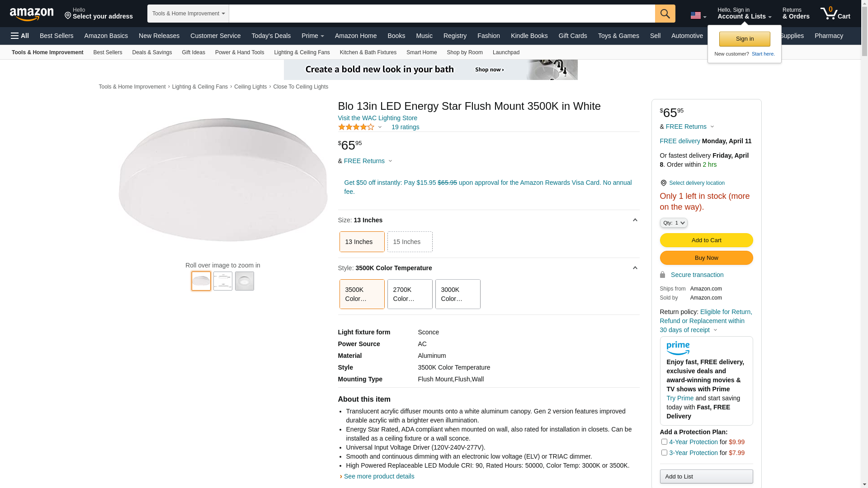The image size is (868, 488).
Task: Click the Prime logo
Action: click(678, 348)
